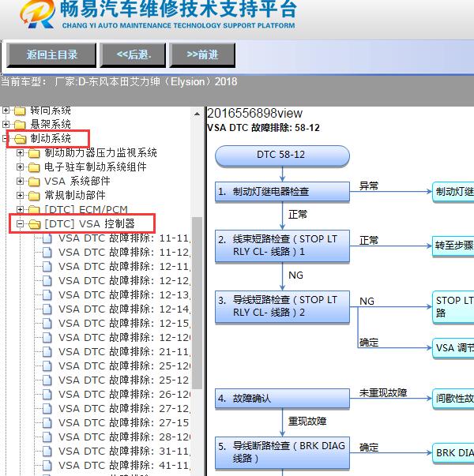The height and width of the screenshot is (476, 474).
Task: Collapse [DTC] VSA 控制器 node
Action: point(20,224)
